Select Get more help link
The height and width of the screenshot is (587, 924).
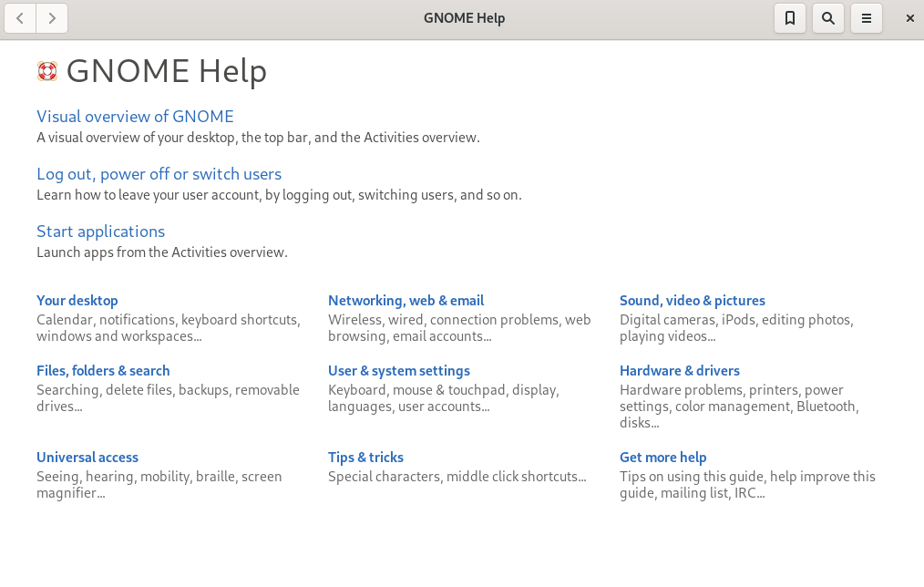tap(662, 458)
